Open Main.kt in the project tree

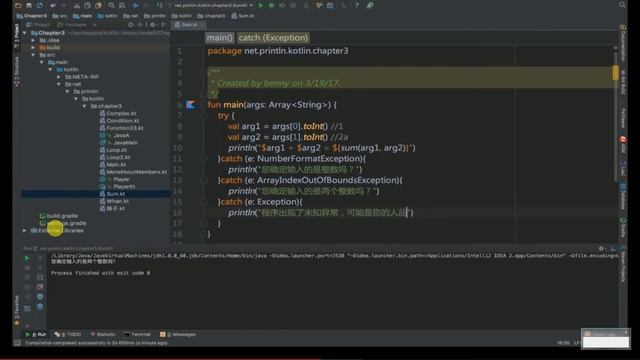(113, 165)
